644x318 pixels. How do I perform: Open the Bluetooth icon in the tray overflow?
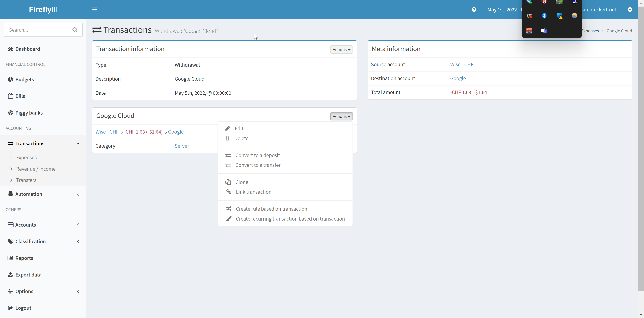(x=544, y=15)
